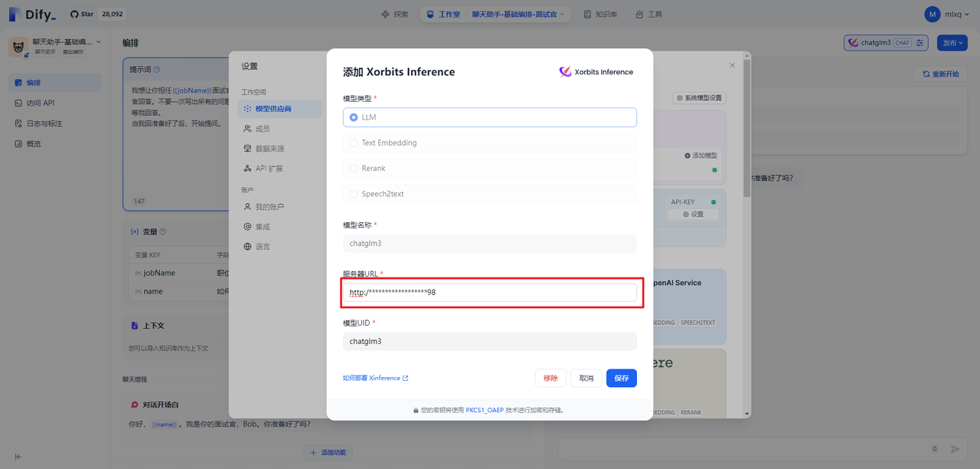
Task: Click the Context (上下文) section icon
Action: point(135,326)
